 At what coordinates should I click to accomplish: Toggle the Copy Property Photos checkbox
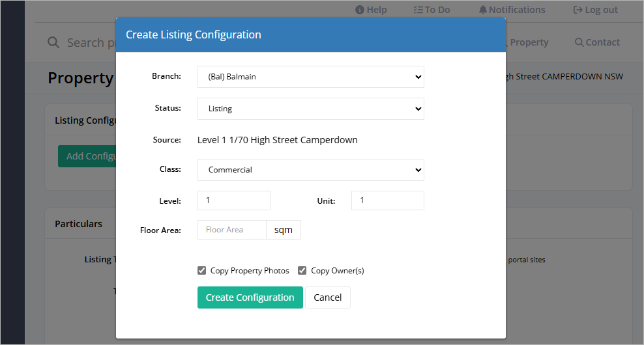201,270
